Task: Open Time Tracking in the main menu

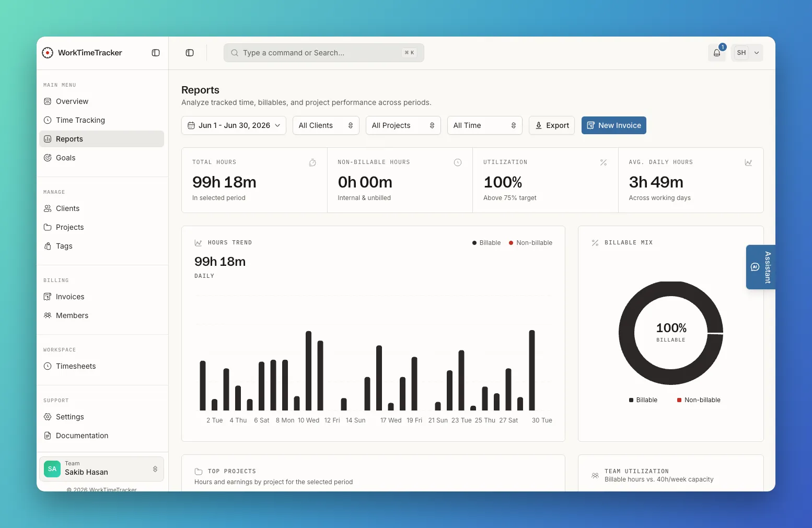Action: pos(101,120)
